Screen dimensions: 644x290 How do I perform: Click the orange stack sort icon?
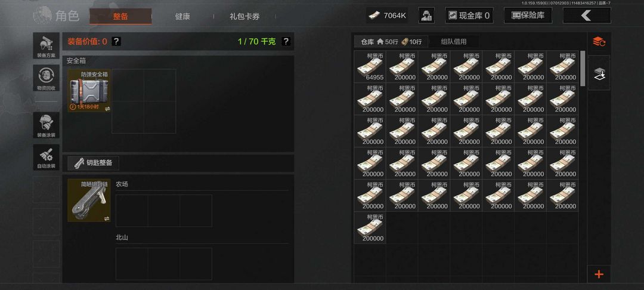[599, 42]
